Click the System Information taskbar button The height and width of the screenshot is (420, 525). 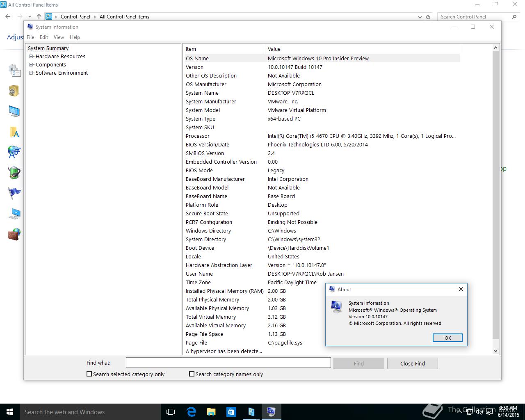[271, 412]
